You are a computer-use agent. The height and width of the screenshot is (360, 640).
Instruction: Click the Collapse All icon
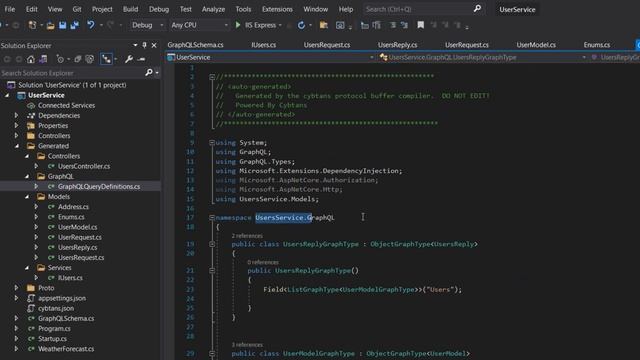coord(78,59)
